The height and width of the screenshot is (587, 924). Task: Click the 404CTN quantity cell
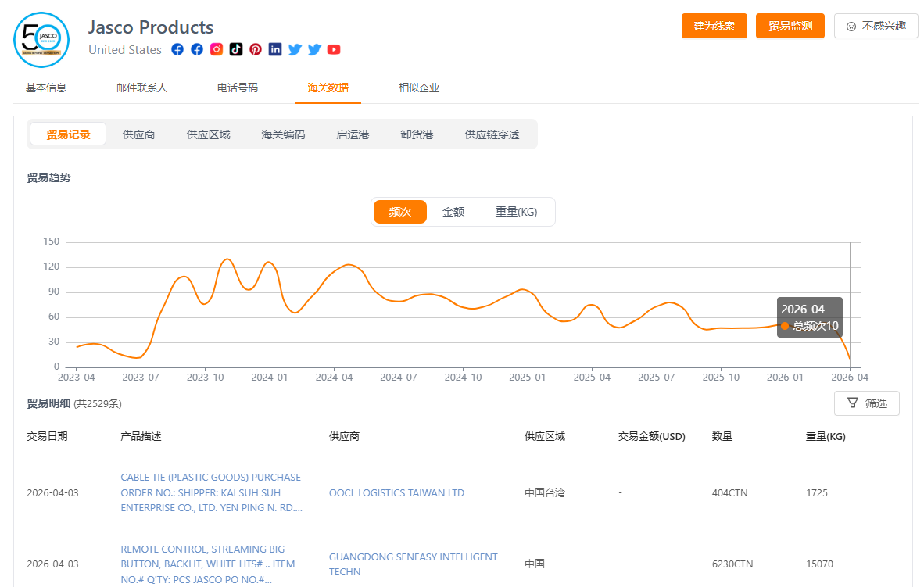coord(729,492)
